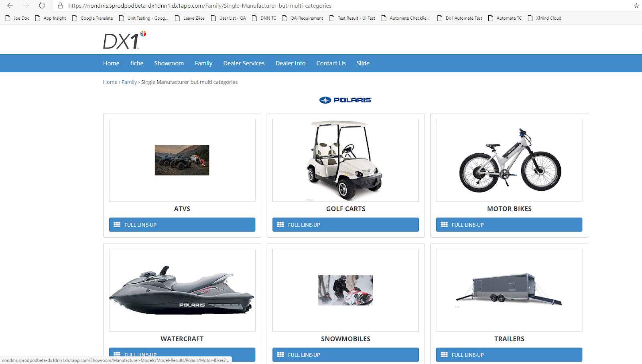Click the TRAILERS category title
The image size is (642, 364).
point(509,339)
